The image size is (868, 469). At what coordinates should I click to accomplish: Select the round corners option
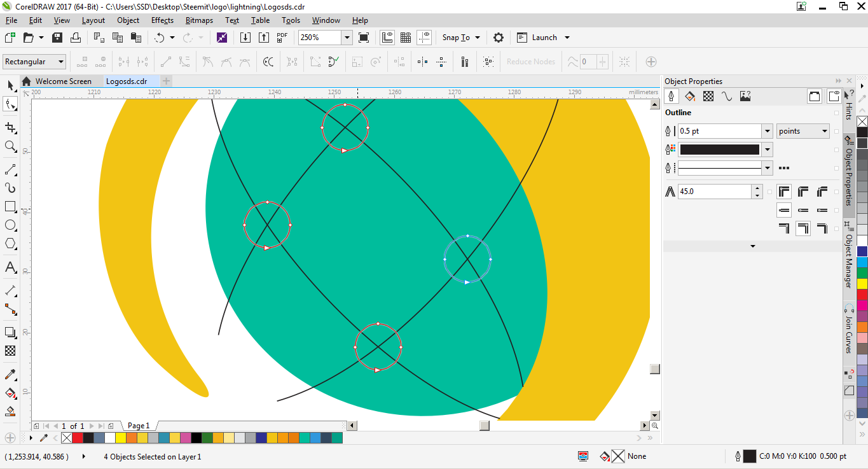[x=803, y=191]
